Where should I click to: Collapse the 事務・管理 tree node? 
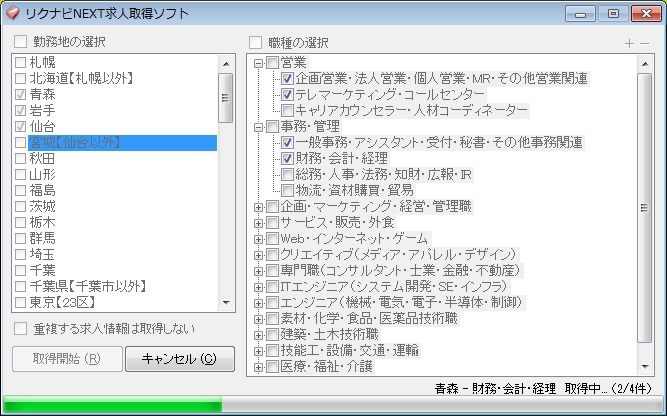(258, 127)
